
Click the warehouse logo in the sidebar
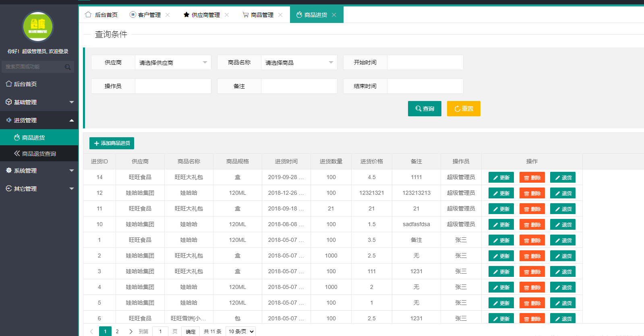point(38,27)
